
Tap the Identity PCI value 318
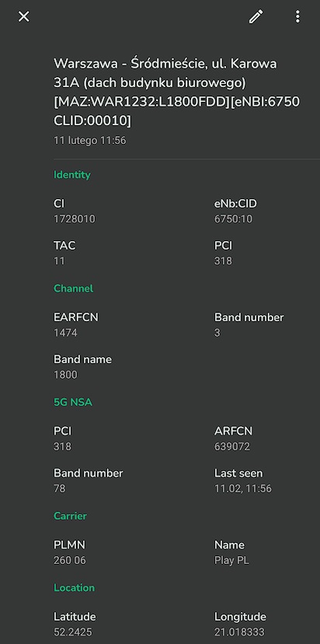(223, 261)
